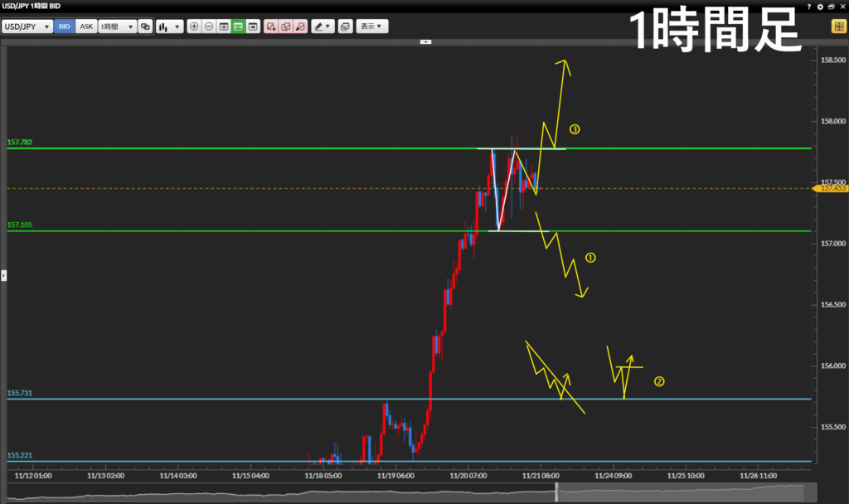Click the multi-chart window icon beside the timeframe
Viewport: 849px width, 504px height.
pos(145,27)
